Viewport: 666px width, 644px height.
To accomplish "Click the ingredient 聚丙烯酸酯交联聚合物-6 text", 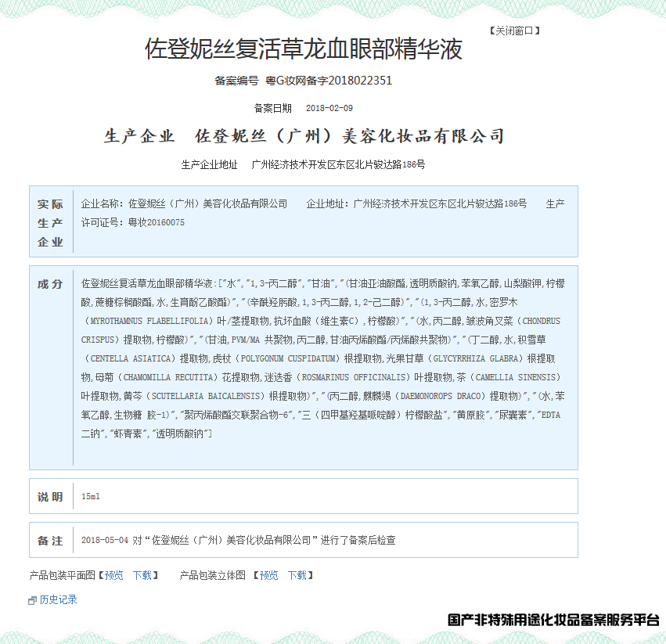I will [237, 414].
